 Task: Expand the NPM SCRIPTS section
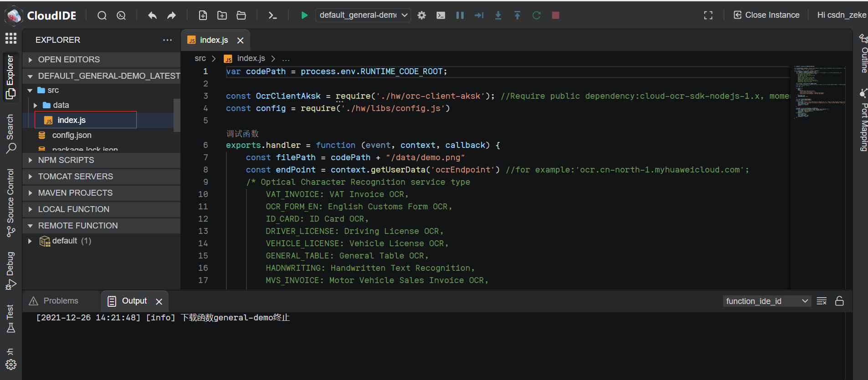coord(66,160)
